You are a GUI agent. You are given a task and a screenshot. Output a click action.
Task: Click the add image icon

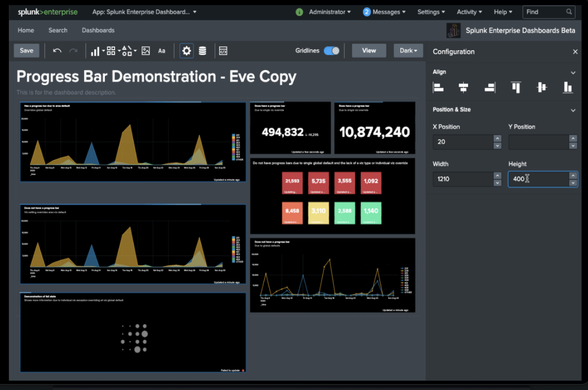point(146,51)
